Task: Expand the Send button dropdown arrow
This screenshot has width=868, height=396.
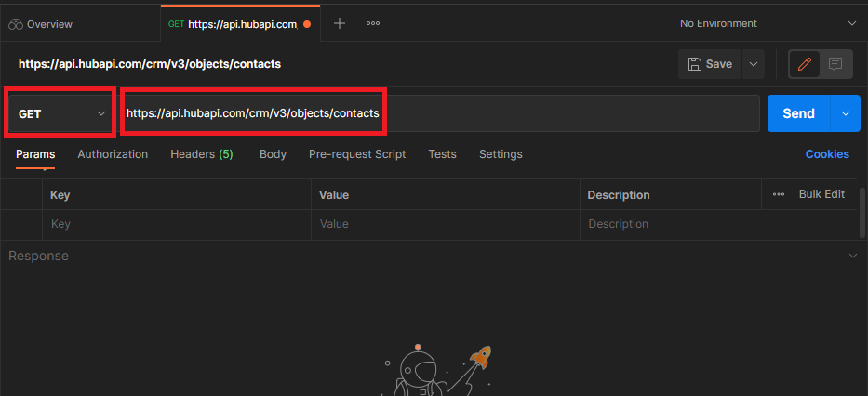Action: pyautogui.click(x=846, y=113)
